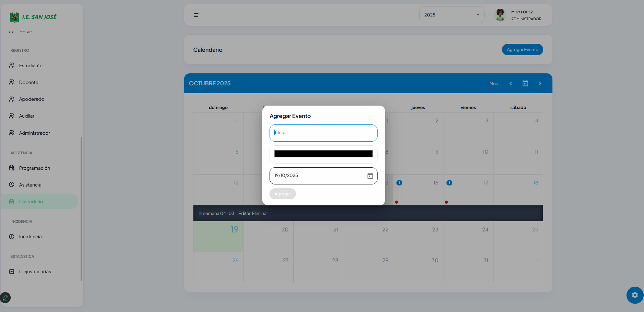Open the Programación sidebar item
This screenshot has width=644, height=312.
point(34,168)
